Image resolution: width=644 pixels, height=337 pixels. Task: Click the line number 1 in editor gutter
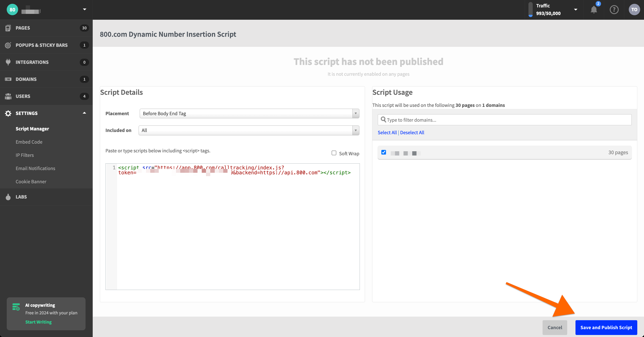tap(114, 168)
